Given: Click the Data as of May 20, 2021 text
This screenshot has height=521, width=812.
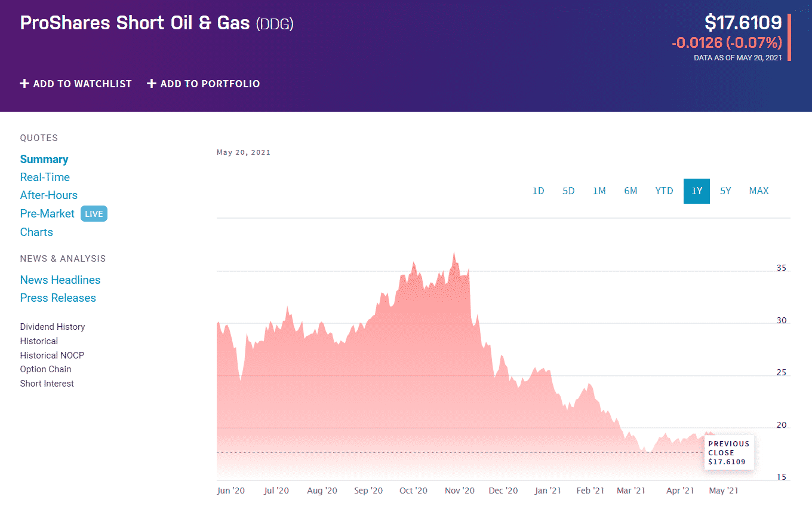Looking at the screenshot, I should pos(738,58).
